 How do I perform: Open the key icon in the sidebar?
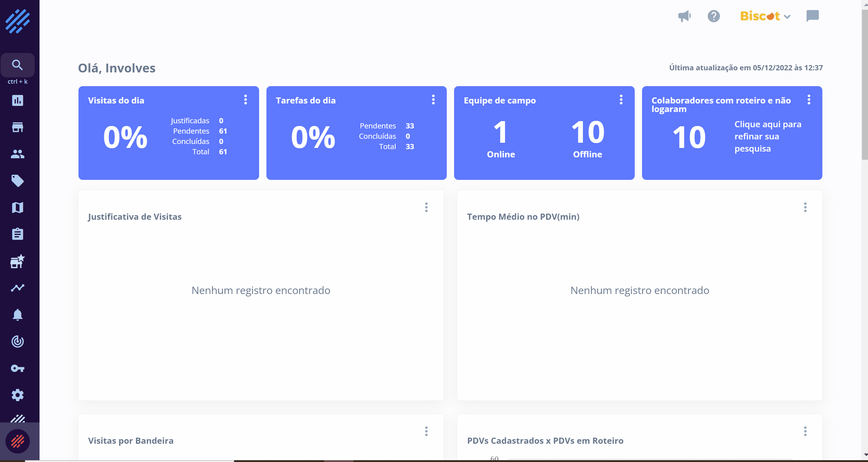[18, 368]
